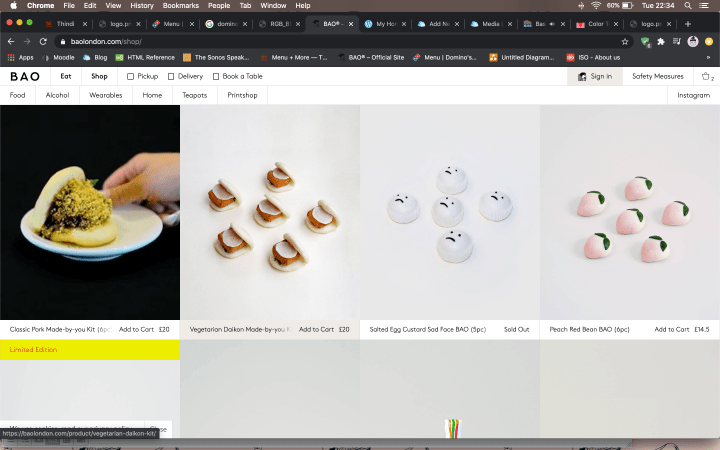Tick the Delivery checkbox

(171, 76)
